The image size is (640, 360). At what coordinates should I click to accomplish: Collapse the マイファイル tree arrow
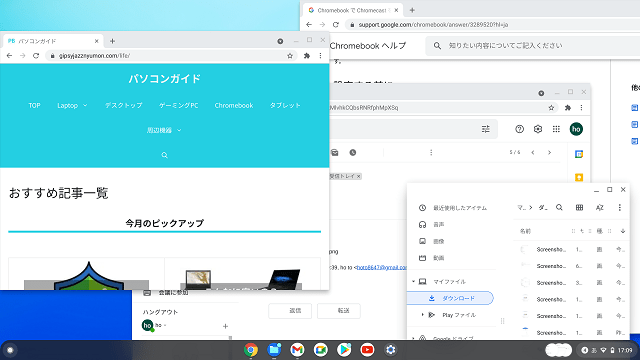[x=413, y=281]
